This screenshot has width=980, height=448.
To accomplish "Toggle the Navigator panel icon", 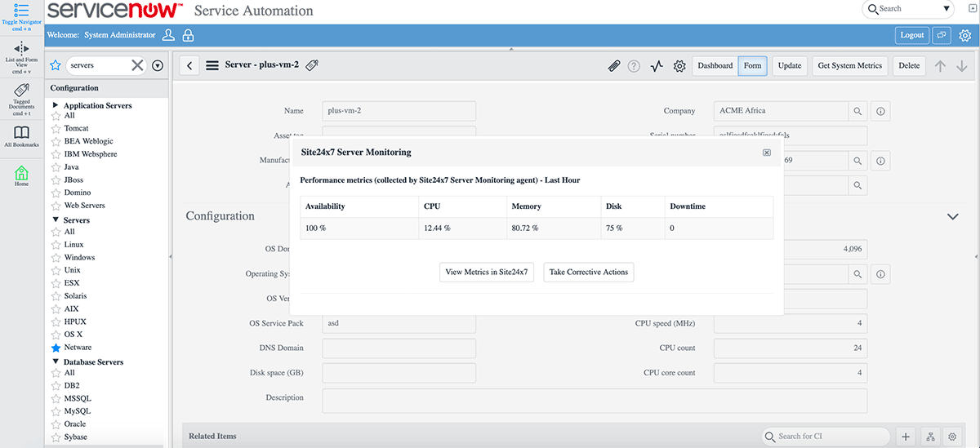I will tap(22, 11).
